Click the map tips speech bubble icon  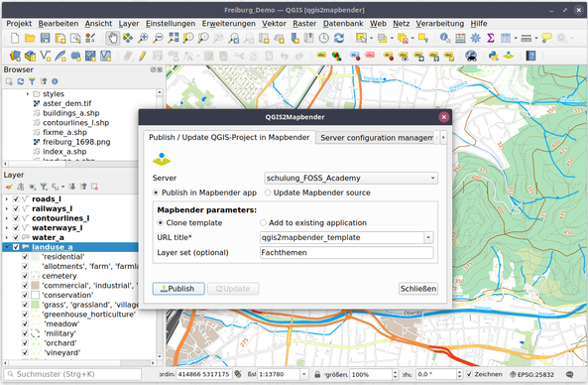pyautogui.click(x=546, y=38)
